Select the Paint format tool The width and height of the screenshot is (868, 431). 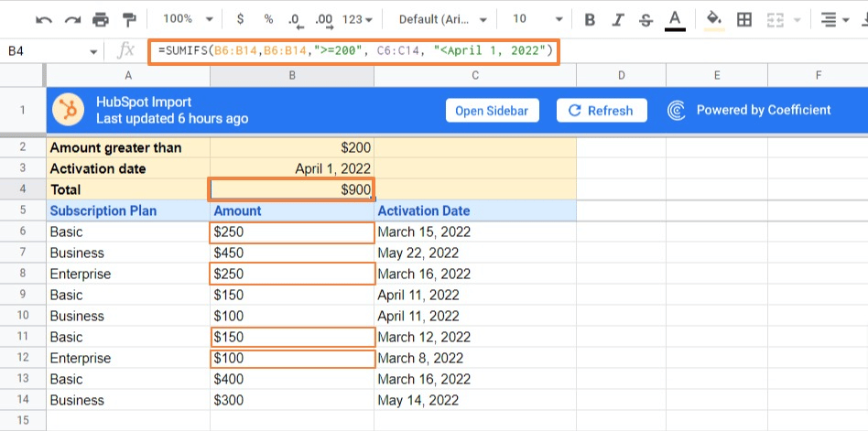[128, 19]
